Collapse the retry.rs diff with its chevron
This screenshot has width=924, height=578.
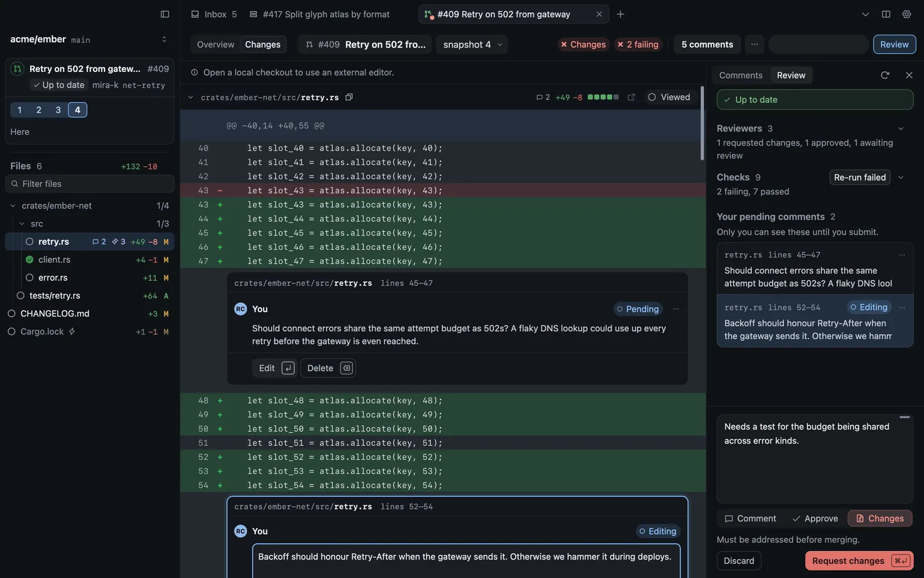191,98
